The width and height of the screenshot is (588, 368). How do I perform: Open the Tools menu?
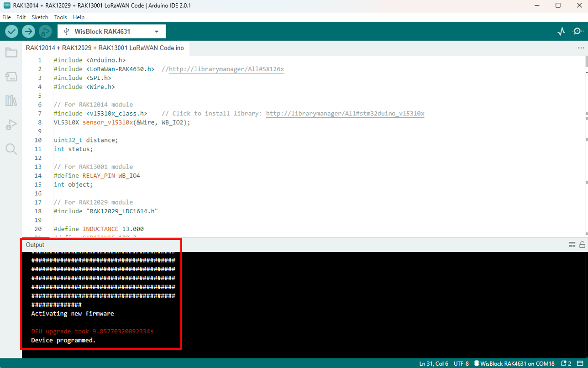click(x=60, y=17)
